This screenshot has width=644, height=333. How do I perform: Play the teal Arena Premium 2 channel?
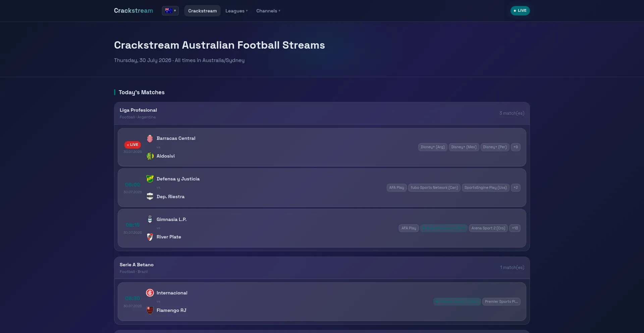pyautogui.click(x=444, y=228)
